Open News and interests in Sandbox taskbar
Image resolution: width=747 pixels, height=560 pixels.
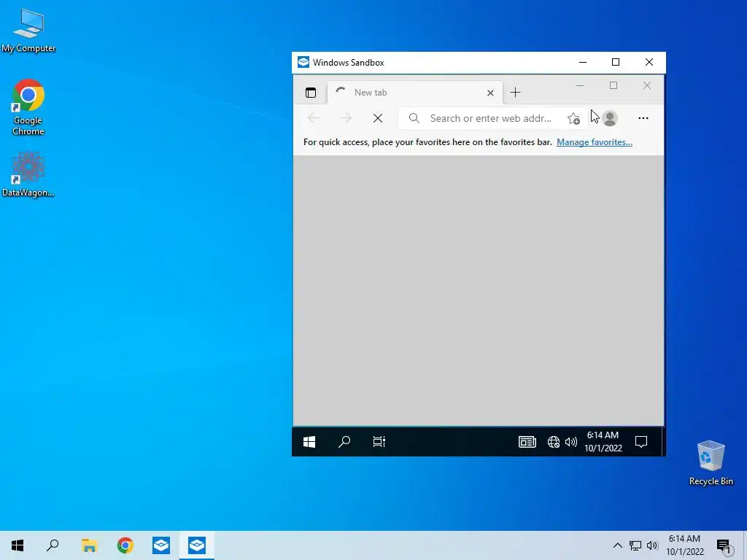pyautogui.click(x=527, y=442)
